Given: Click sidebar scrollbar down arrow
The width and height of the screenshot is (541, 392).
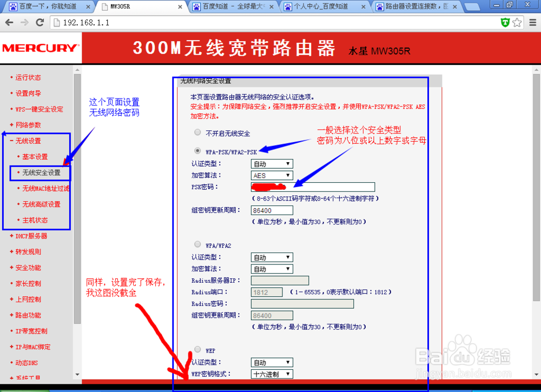Looking at the screenshot, I should tap(77, 374).
